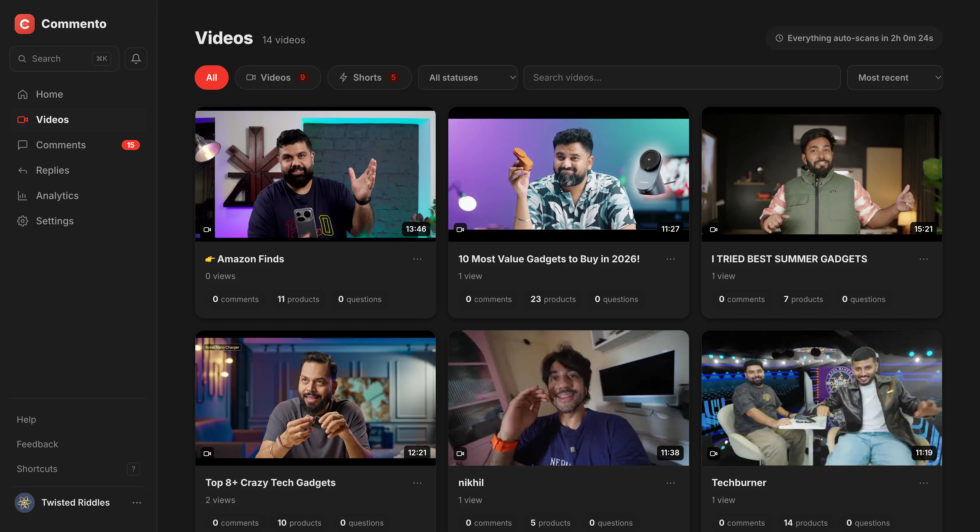This screenshot has width=980, height=532.
Task: Open the Techburner video thumbnail
Action: (x=822, y=398)
